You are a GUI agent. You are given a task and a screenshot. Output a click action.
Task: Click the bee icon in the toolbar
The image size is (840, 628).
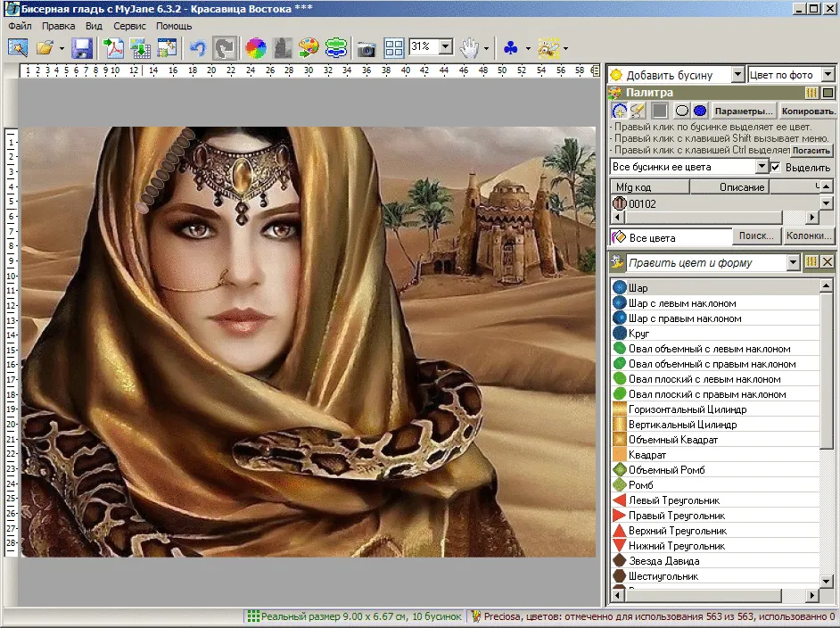click(x=548, y=48)
